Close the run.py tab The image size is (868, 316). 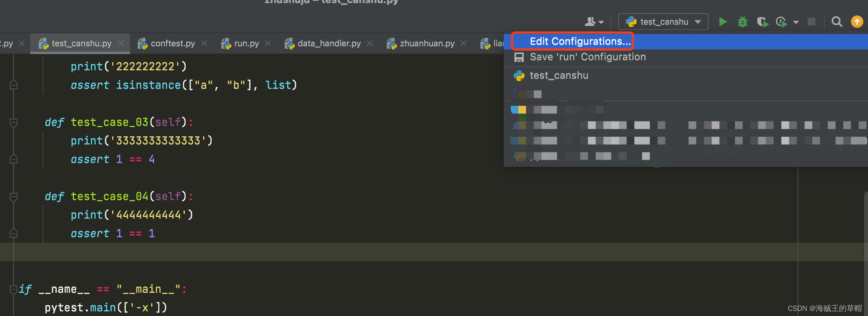(x=268, y=43)
